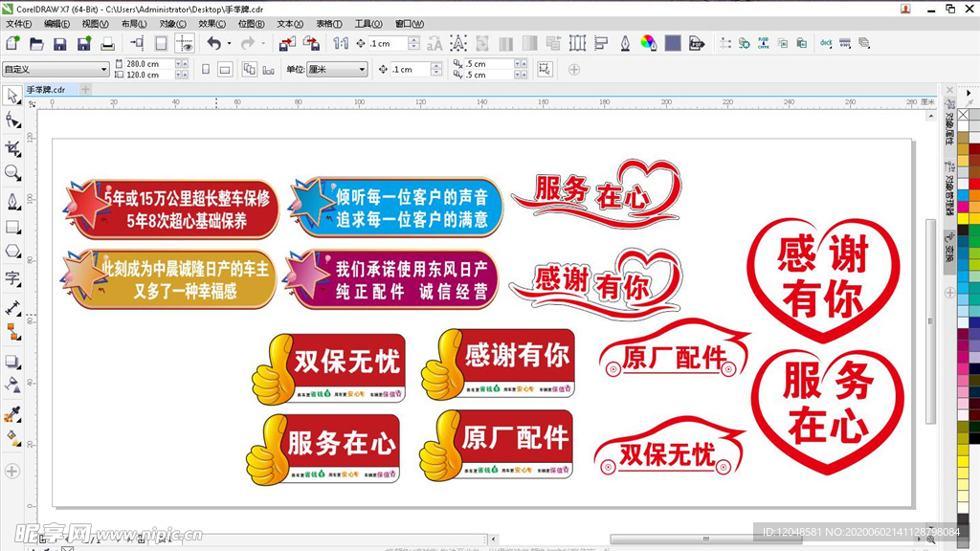Click the RGB to CMYK convert icon
Viewport: 980px width, 551px height.
[x=763, y=43]
